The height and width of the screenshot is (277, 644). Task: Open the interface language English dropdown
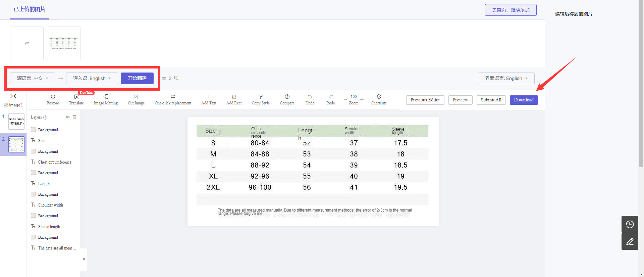click(506, 78)
